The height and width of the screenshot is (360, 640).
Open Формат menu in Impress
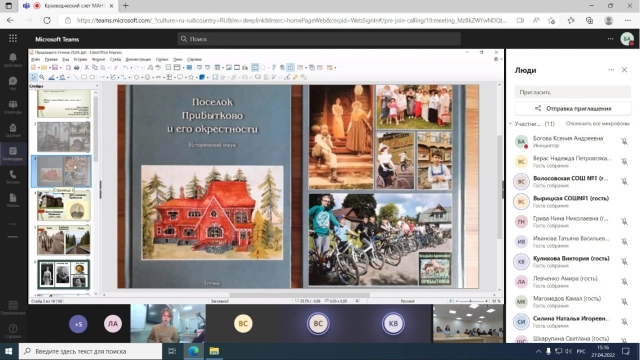coord(98,59)
